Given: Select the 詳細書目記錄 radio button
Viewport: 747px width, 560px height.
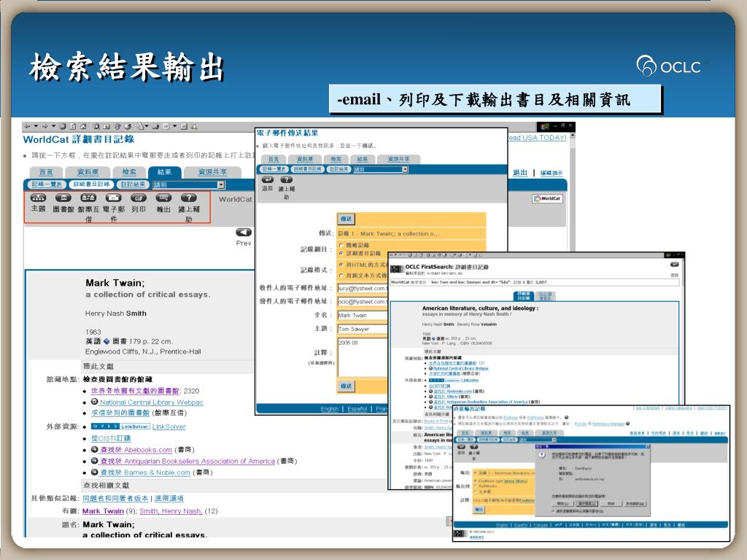Looking at the screenshot, I should [341, 253].
